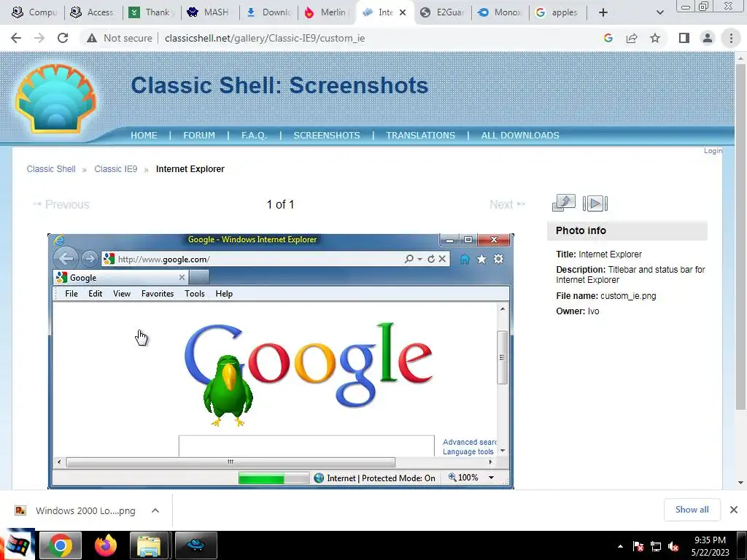The width and height of the screenshot is (747, 560).
Task: Click the file name custom_ie.png text
Action: click(x=628, y=296)
